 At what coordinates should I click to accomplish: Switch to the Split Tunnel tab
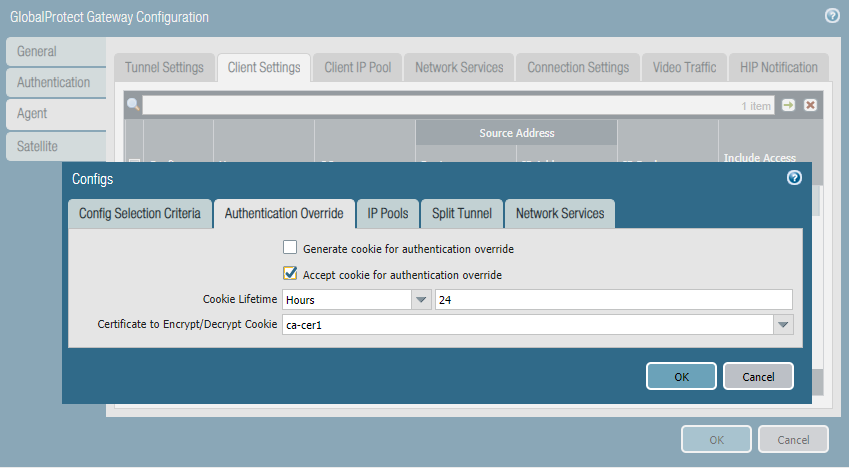click(460, 213)
